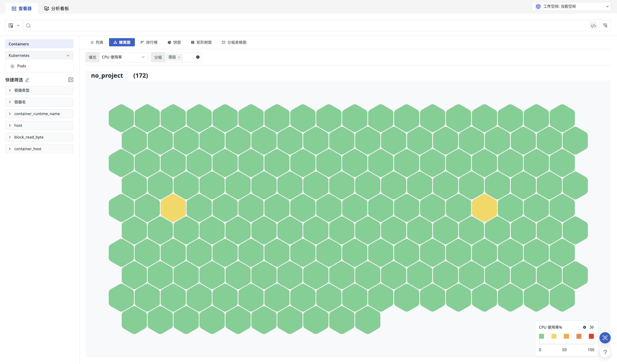Remove the 项目 grouping tag
Image resolution: width=617 pixels, height=364 pixels.
click(x=179, y=57)
